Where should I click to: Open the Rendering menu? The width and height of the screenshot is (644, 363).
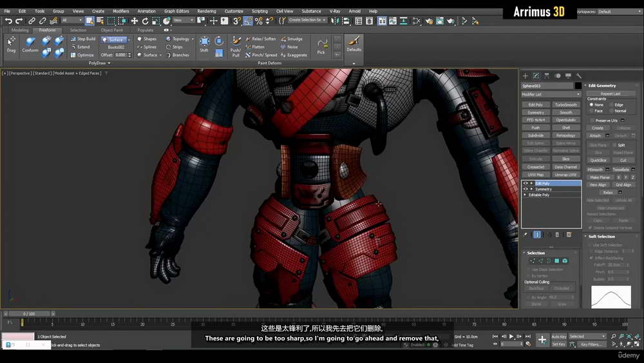(207, 11)
